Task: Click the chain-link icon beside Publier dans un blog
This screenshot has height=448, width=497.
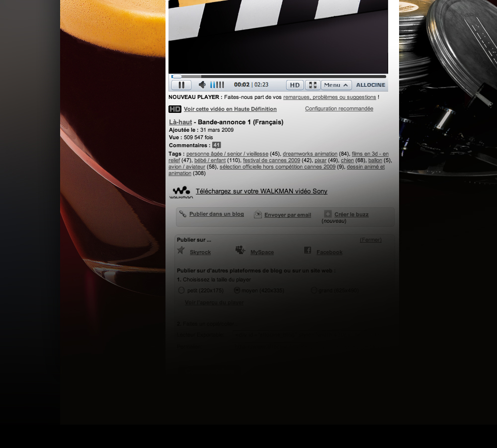Action: (182, 214)
